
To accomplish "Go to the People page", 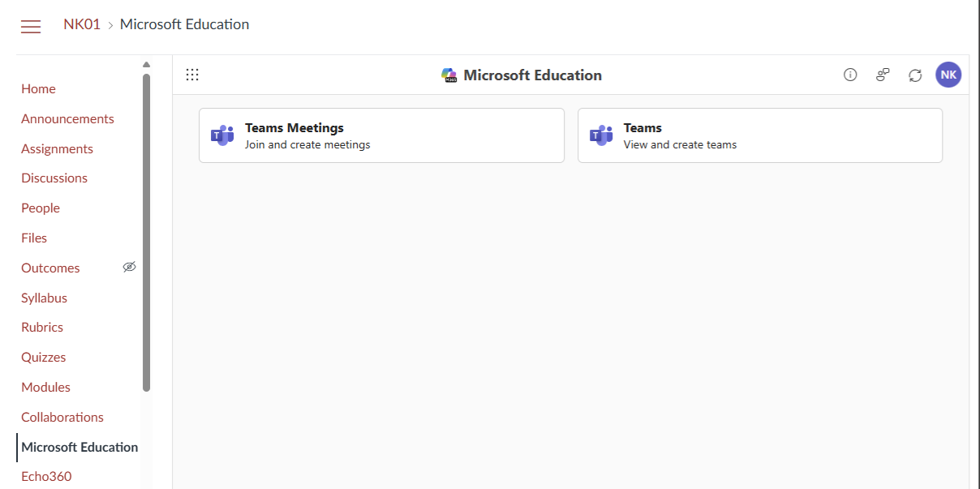I will point(40,208).
